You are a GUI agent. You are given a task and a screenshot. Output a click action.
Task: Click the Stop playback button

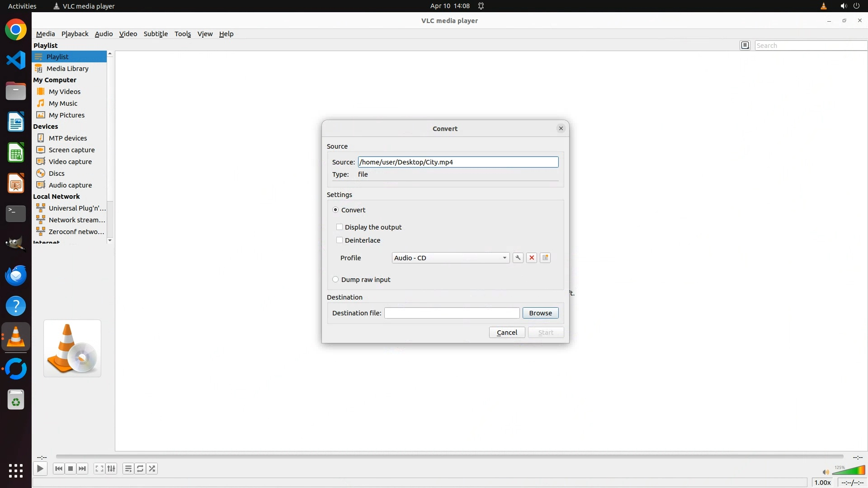(71, 469)
